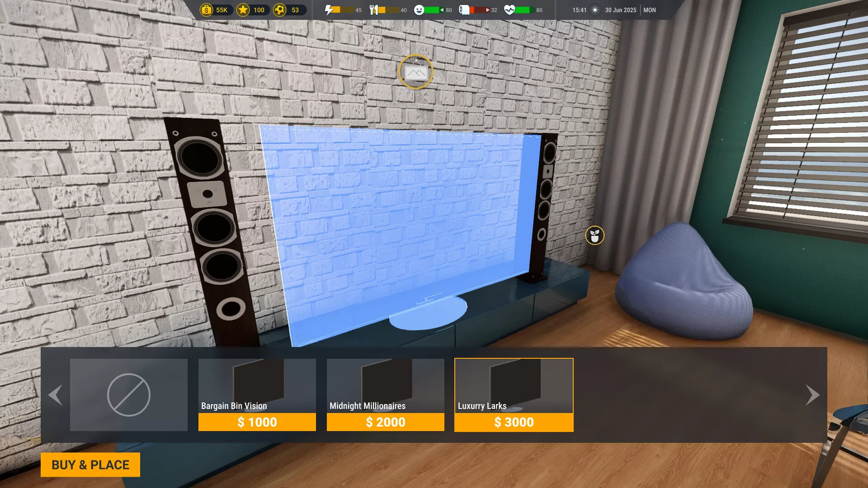The height and width of the screenshot is (488, 868).
Task: Click the toilet paper hygiene icon
Action: [x=464, y=10]
